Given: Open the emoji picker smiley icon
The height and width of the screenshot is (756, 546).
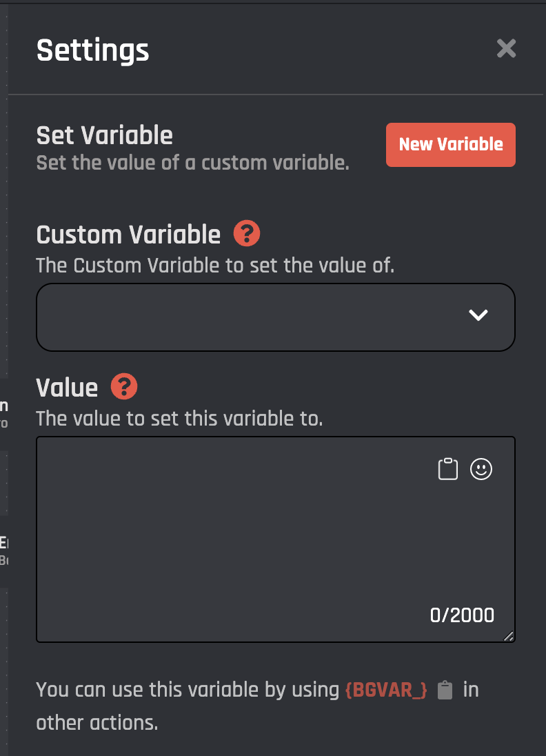Looking at the screenshot, I should point(481,469).
